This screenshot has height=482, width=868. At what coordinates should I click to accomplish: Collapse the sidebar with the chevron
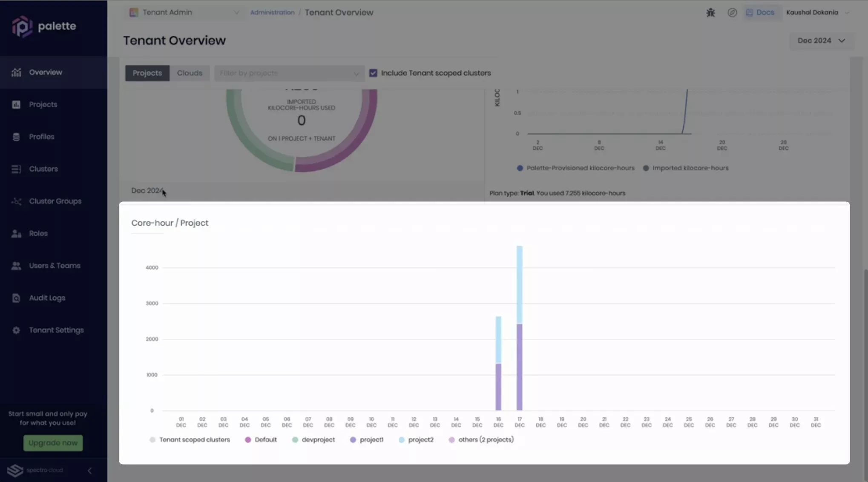click(x=89, y=471)
